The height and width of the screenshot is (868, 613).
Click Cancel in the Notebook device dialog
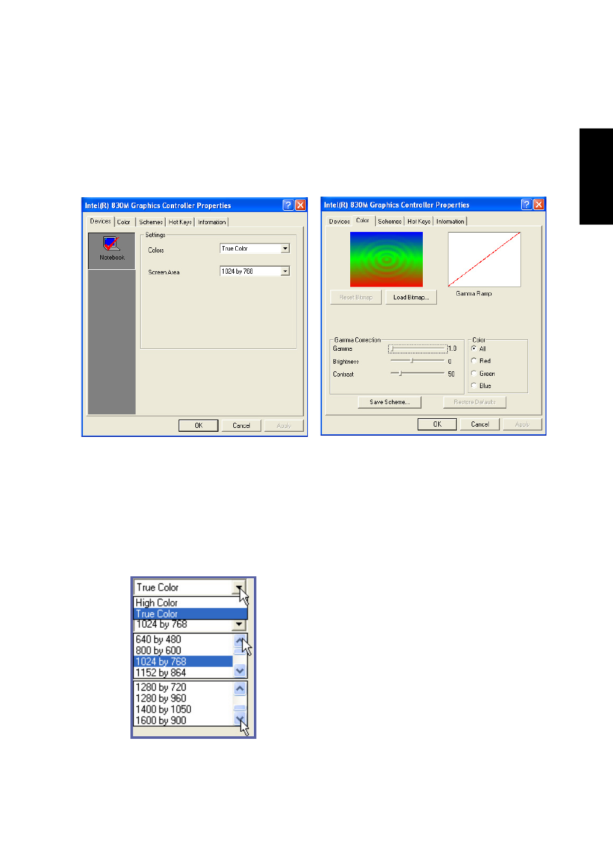coord(241,425)
